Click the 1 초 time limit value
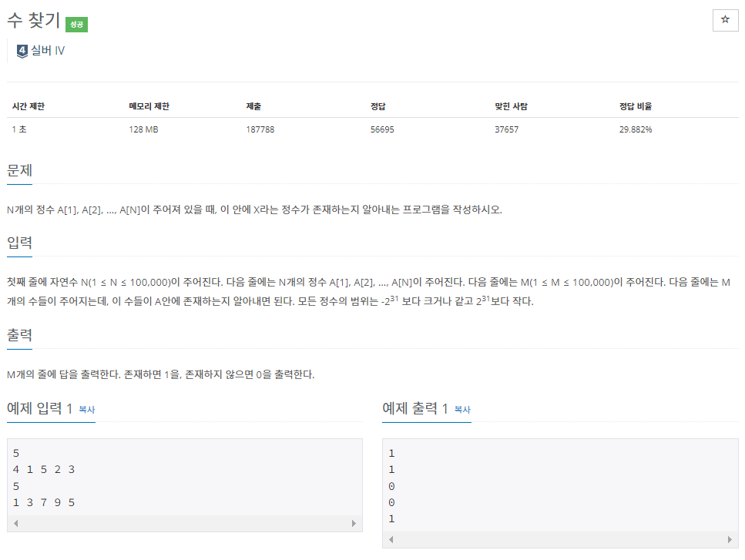Screen dimensions: 745x560 pyautogui.click(x=19, y=129)
